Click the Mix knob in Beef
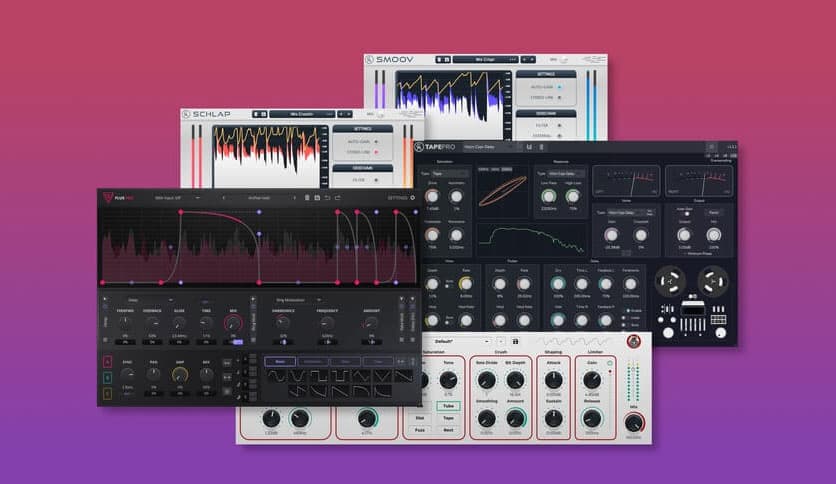This screenshot has height=484, width=836. tap(634, 423)
